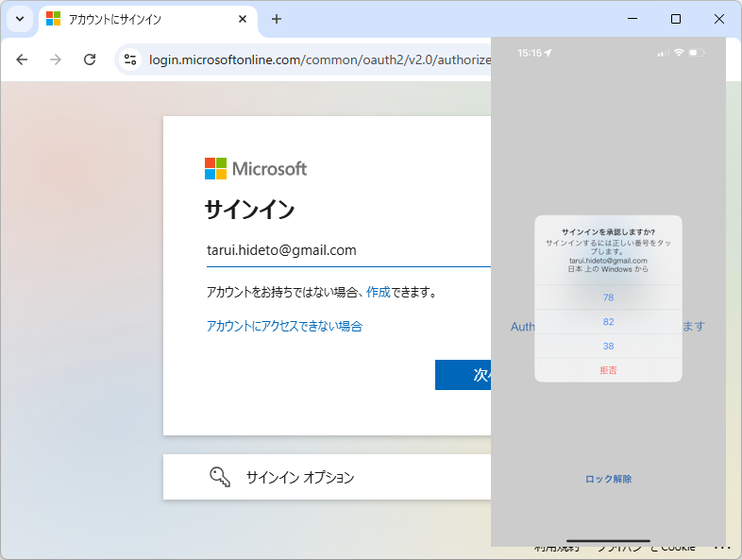Click the key icon beside サインイン オプション
The image size is (742, 560).
pos(220,477)
